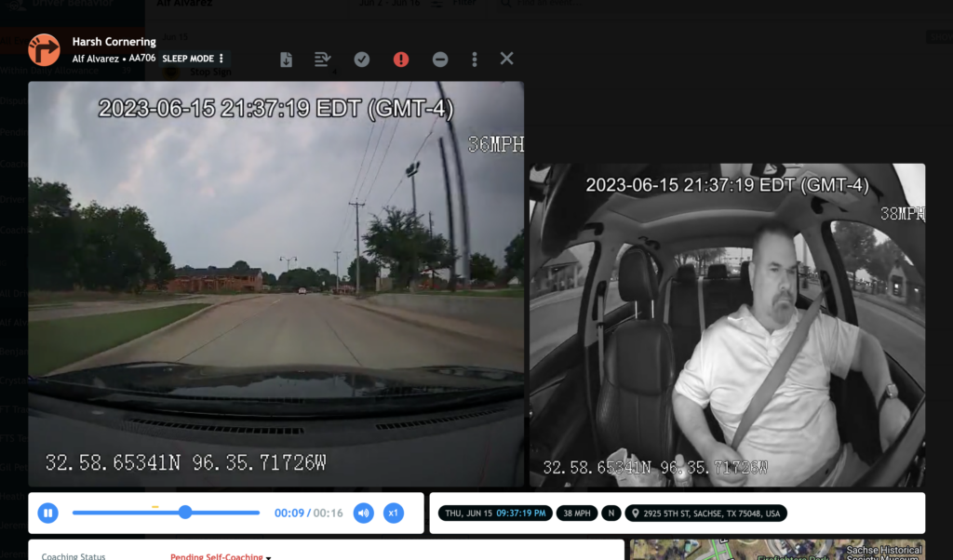Click the 38 MPH speed badge
This screenshot has height=560, width=953.
tap(577, 513)
